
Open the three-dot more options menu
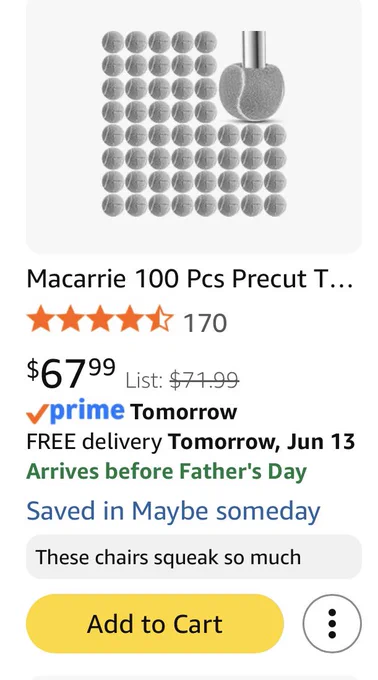pos(332,623)
